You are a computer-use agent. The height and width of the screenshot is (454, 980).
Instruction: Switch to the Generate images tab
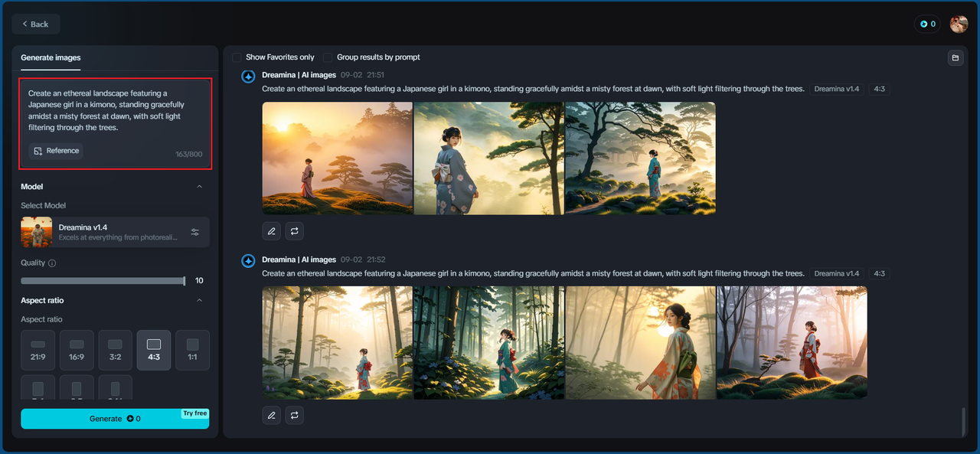51,57
